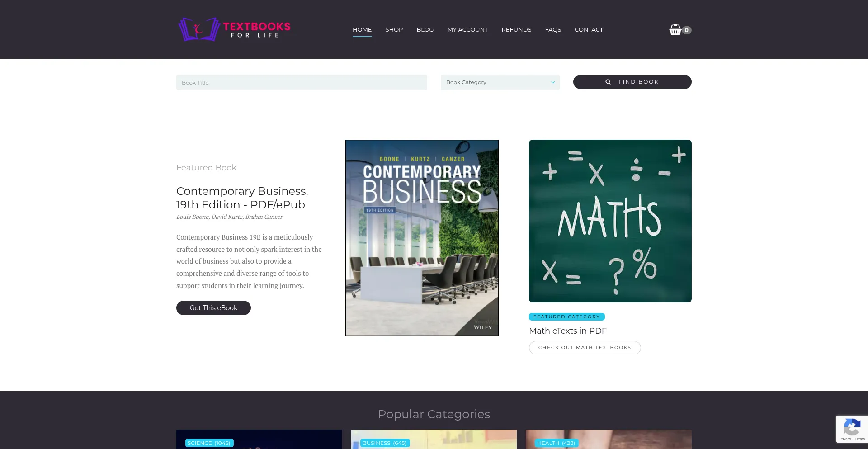Click the Maths chalkboard category image
Viewport: 868px width, 449px height.
610,221
